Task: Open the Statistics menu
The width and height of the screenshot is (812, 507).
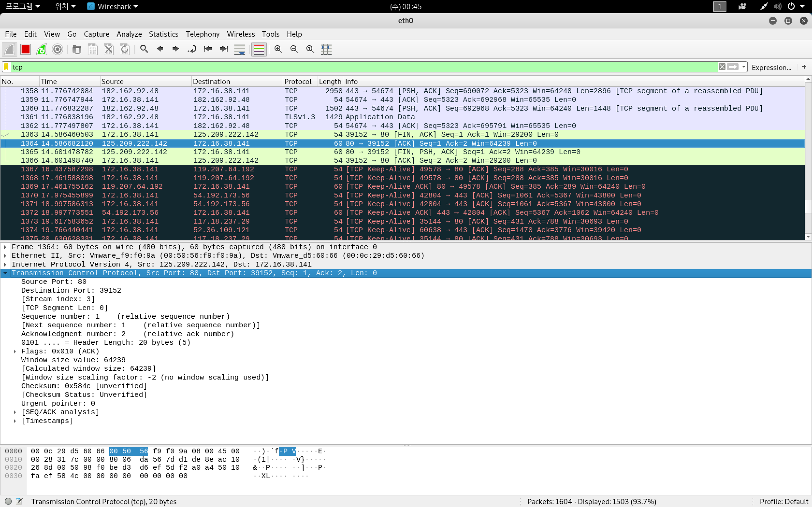Action: point(163,34)
